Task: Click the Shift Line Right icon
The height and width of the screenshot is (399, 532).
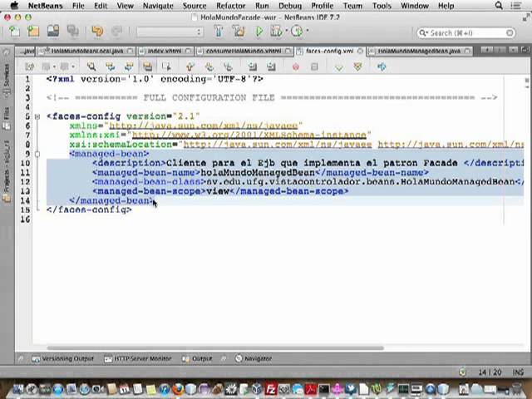Action: (271, 66)
